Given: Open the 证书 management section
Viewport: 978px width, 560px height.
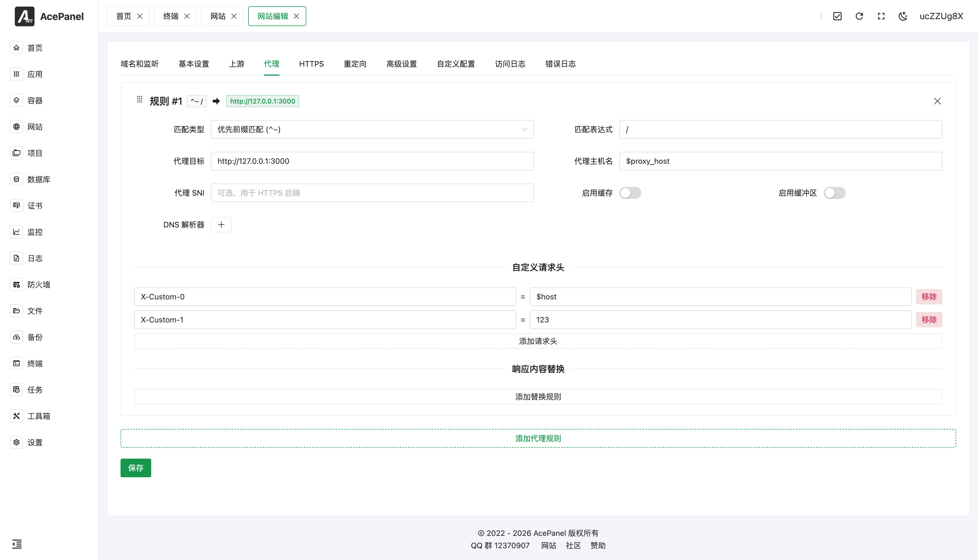Looking at the screenshot, I should click(x=34, y=205).
